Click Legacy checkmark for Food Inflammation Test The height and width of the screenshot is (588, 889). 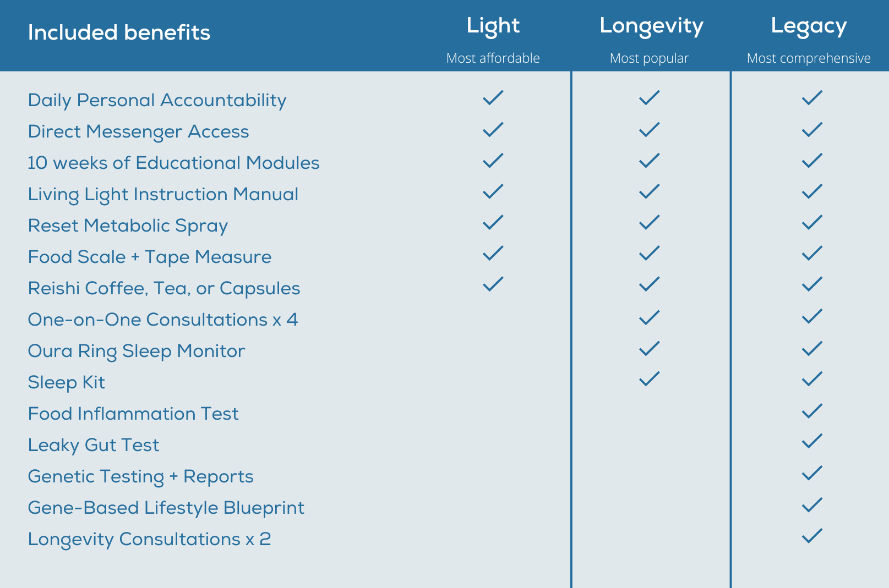coord(812,411)
